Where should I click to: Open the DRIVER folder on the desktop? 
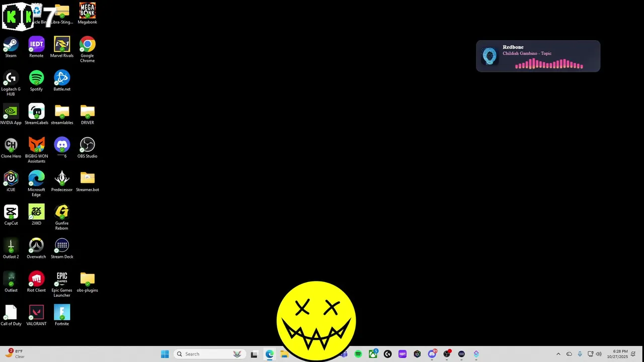tap(87, 114)
